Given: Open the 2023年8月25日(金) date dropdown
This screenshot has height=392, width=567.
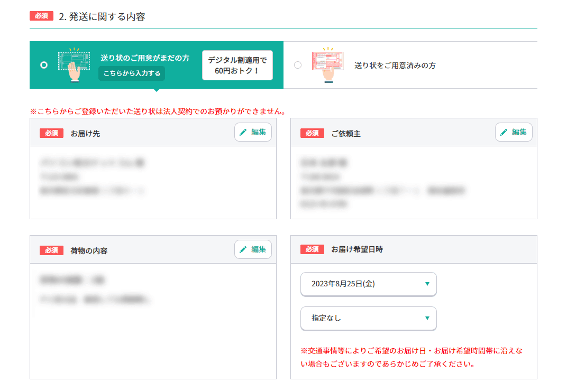Looking at the screenshot, I should (x=369, y=284).
